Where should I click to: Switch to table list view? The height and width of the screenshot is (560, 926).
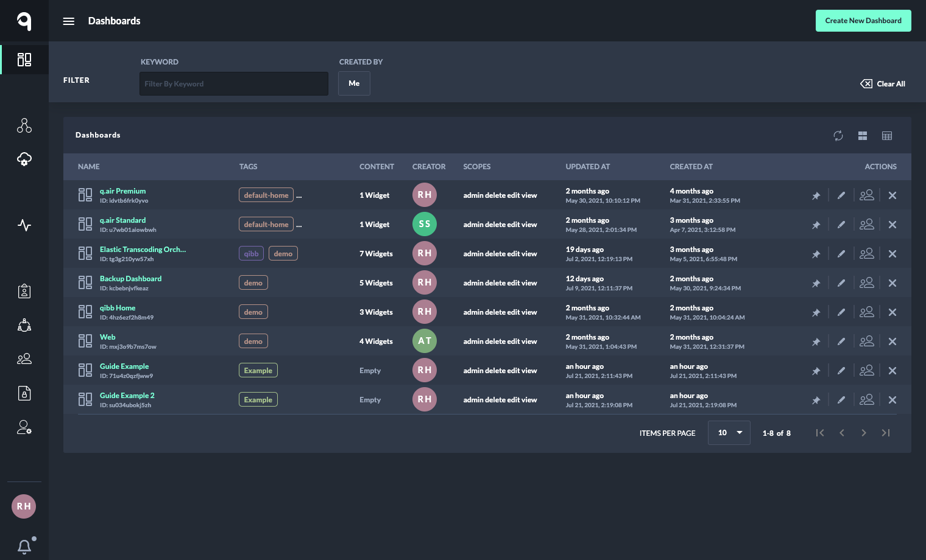click(x=887, y=136)
